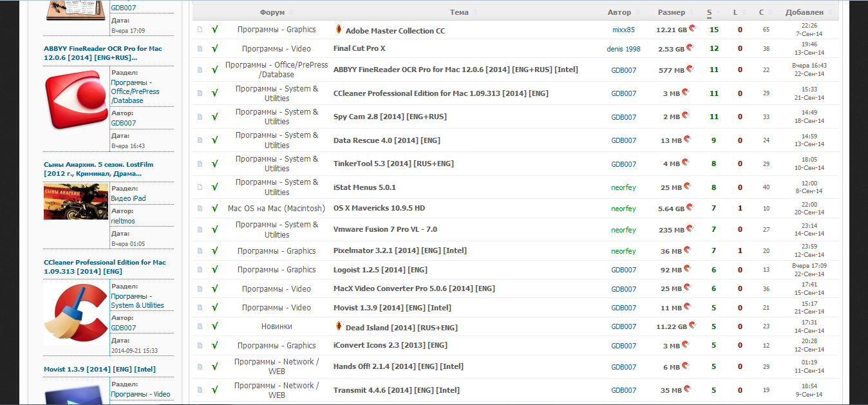The width and height of the screenshot is (868, 405).
Task: Click the green checkmark in the Adobe Master Collection row
Action: pos(215,30)
